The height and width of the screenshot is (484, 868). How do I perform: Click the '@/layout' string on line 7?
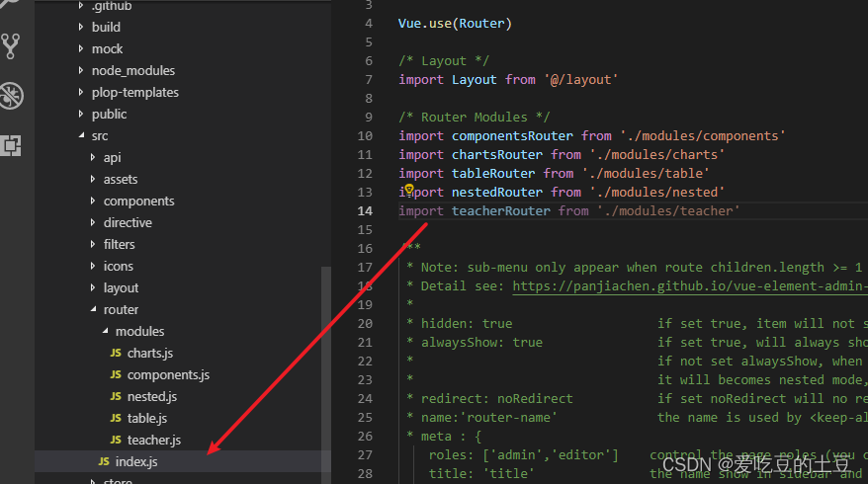[581, 80]
